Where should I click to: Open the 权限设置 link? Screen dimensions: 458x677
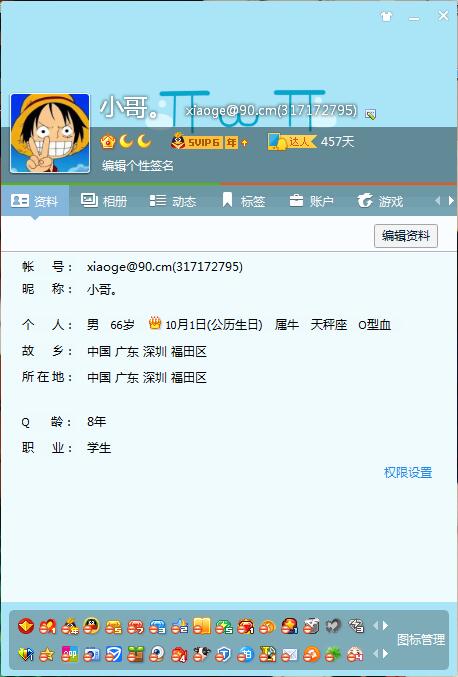tap(408, 472)
